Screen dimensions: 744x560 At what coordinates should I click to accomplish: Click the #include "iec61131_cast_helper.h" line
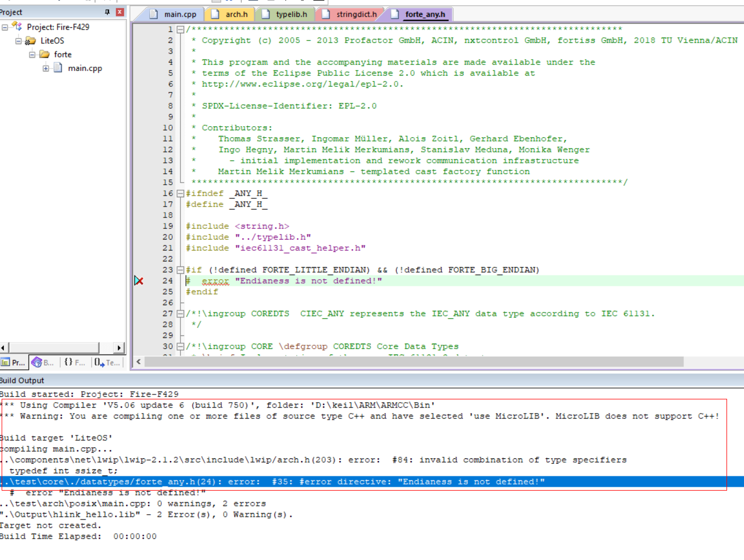(x=276, y=248)
